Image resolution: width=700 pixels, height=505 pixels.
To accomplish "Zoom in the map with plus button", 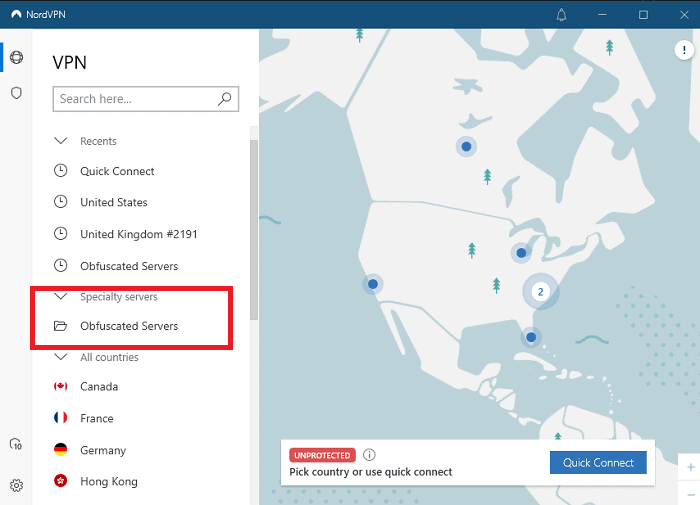I will [690, 467].
